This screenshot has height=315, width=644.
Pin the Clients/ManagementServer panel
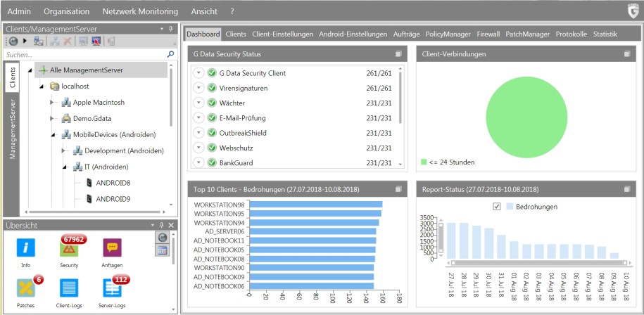coord(171,29)
